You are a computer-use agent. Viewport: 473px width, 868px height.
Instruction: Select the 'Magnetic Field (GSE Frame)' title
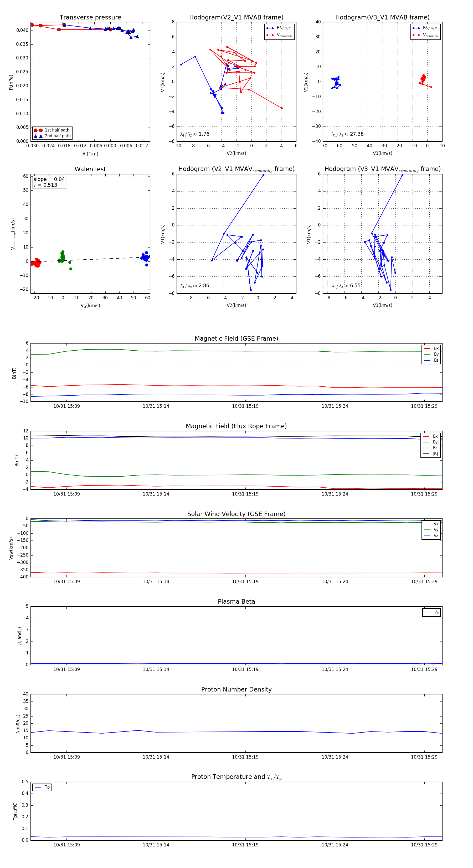[x=236, y=338]
